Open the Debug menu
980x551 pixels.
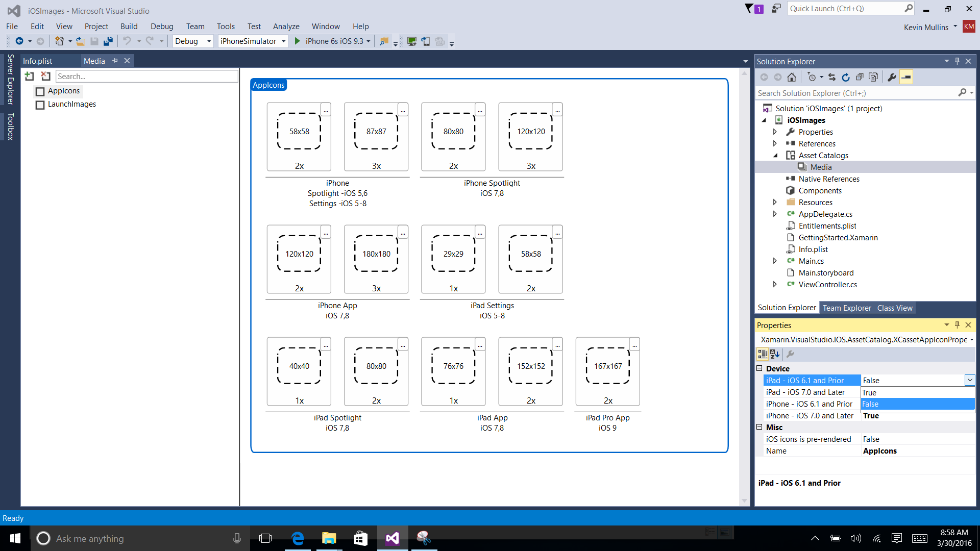(160, 26)
